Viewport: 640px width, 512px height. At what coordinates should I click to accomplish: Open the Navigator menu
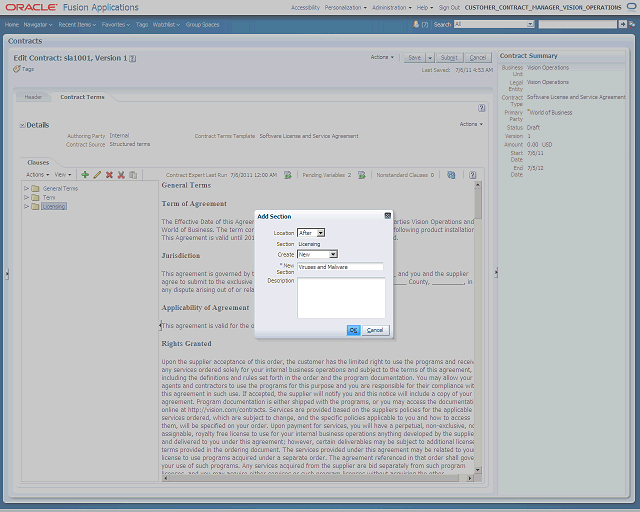point(38,24)
